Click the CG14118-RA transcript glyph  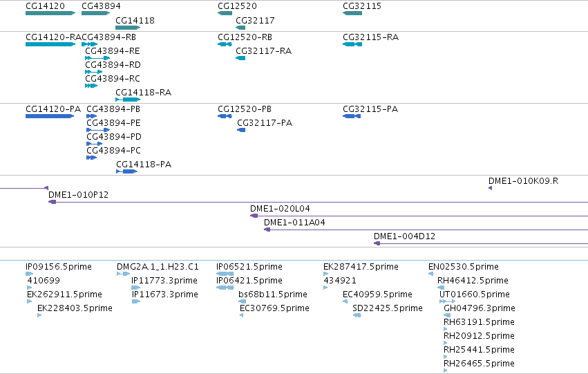[128, 100]
